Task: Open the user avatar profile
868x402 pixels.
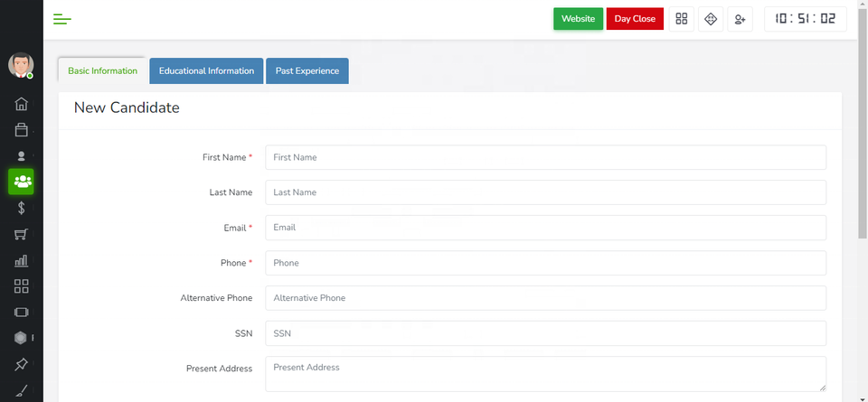Action: pos(21,65)
